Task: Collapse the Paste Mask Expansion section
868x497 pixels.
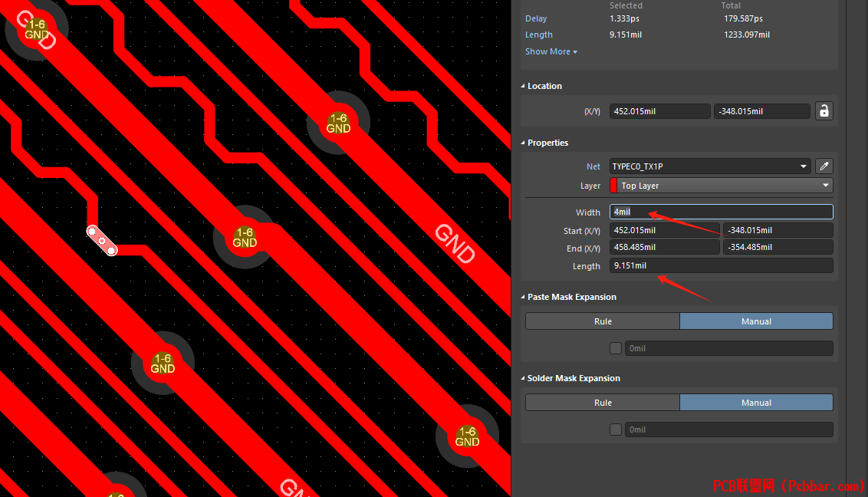Action: click(569, 297)
